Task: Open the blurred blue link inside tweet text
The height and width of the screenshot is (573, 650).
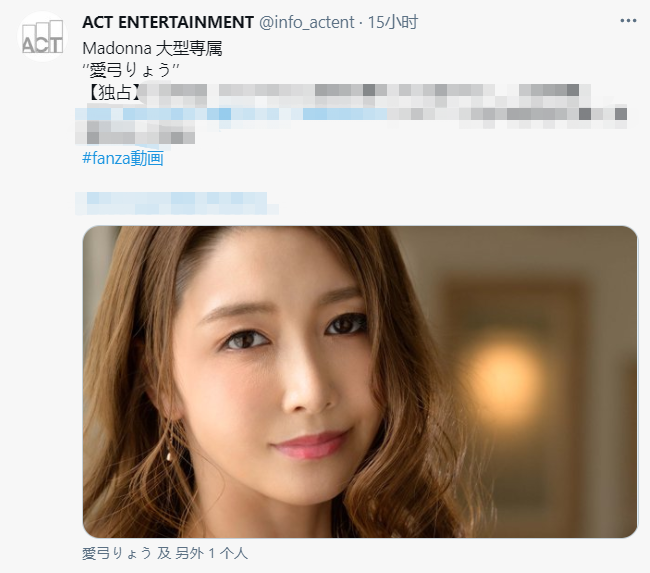Action: 231,114
